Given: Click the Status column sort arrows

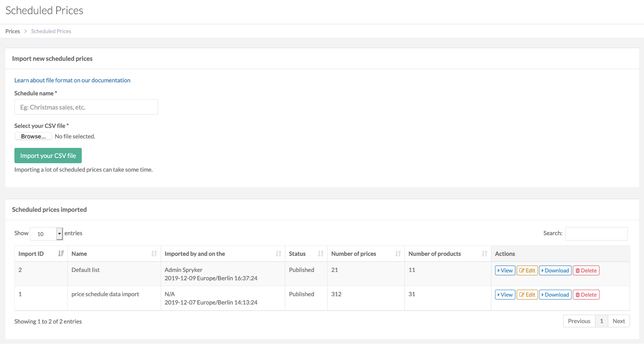Looking at the screenshot, I should point(321,254).
